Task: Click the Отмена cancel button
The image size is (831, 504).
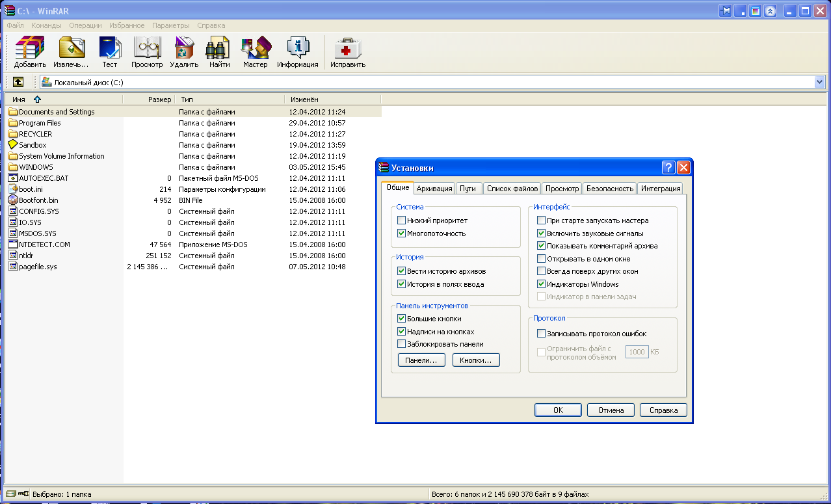Action: coord(611,410)
